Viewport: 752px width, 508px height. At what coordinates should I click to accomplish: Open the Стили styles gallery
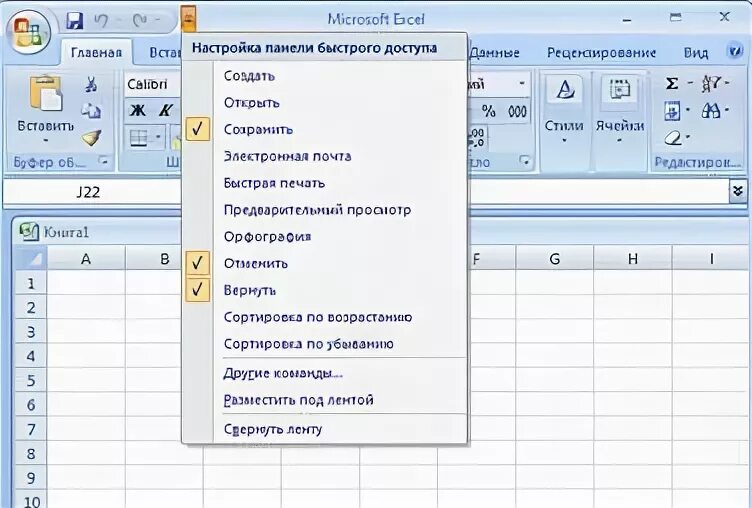click(x=564, y=108)
